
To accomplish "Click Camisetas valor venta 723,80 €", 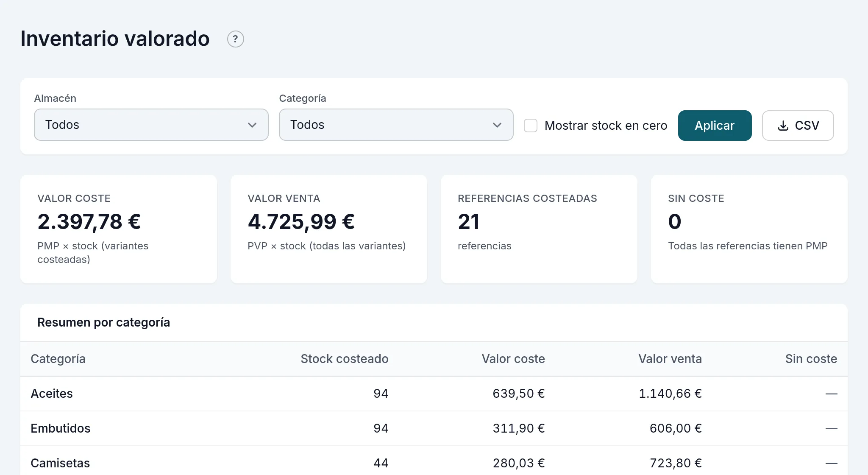I will (676, 463).
